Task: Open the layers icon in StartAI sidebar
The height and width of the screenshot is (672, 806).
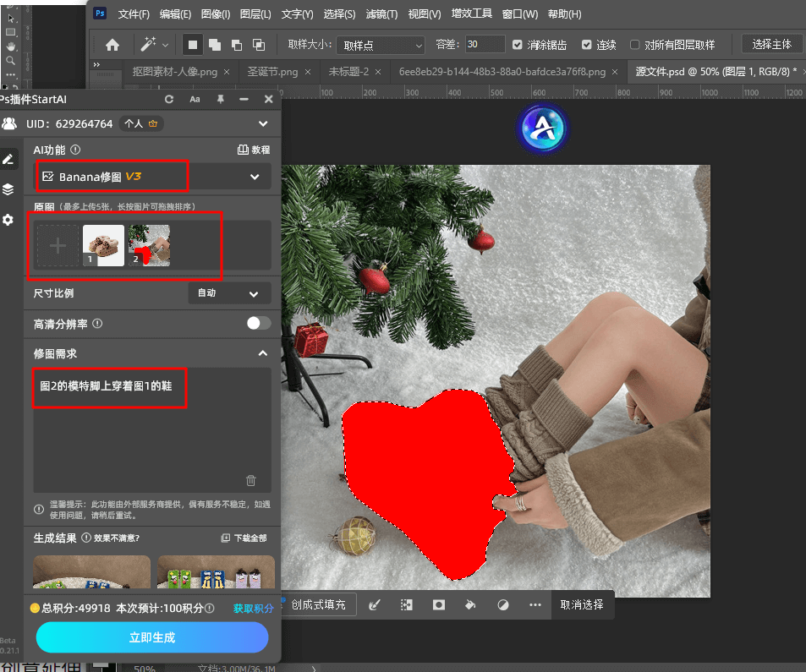Action: [8, 189]
